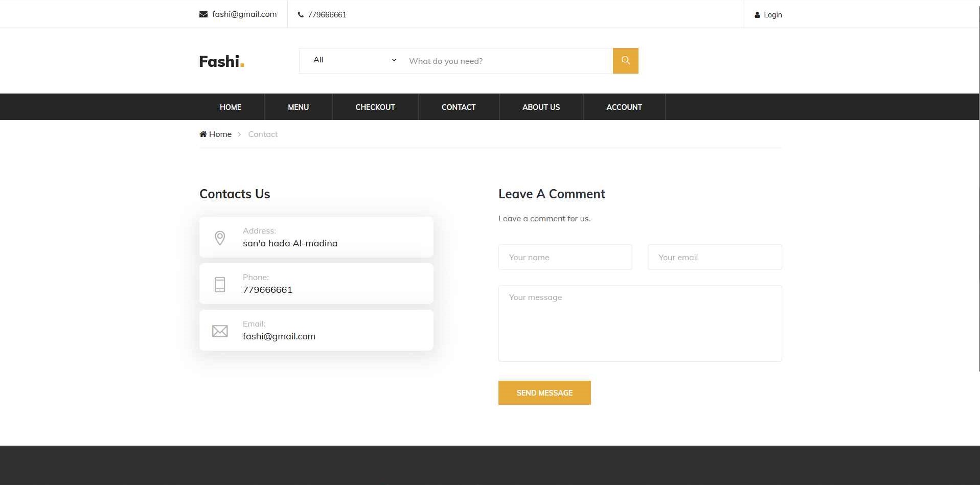This screenshot has height=485, width=980.
Task: Click the envelope icon in Email card
Action: click(220, 331)
